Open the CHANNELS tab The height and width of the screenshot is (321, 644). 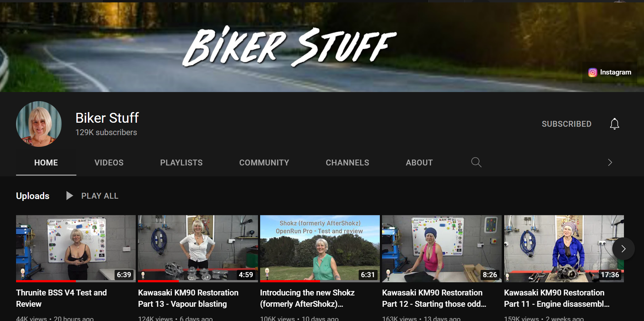347,163
